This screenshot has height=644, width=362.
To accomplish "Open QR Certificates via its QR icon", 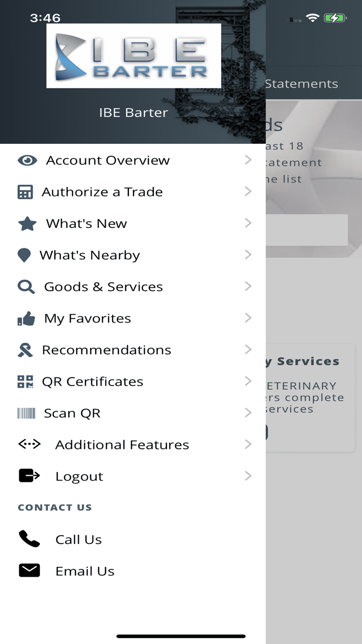I will [x=25, y=382].
